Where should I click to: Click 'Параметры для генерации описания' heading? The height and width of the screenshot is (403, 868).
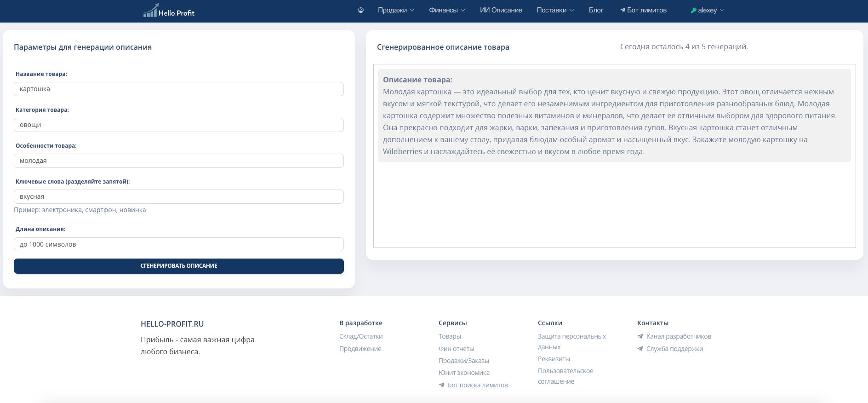pos(83,47)
